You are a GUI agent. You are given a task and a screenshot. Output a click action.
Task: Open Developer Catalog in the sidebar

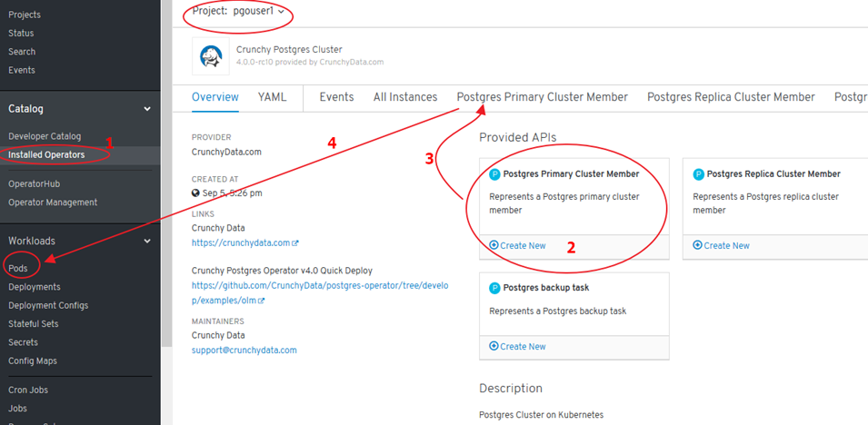pos(45,136)
